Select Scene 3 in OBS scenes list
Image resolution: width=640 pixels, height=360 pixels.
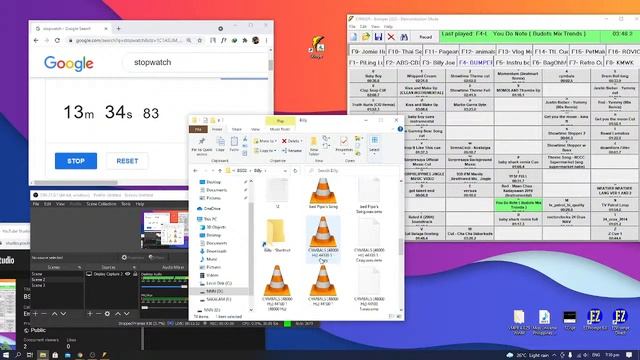38,285
